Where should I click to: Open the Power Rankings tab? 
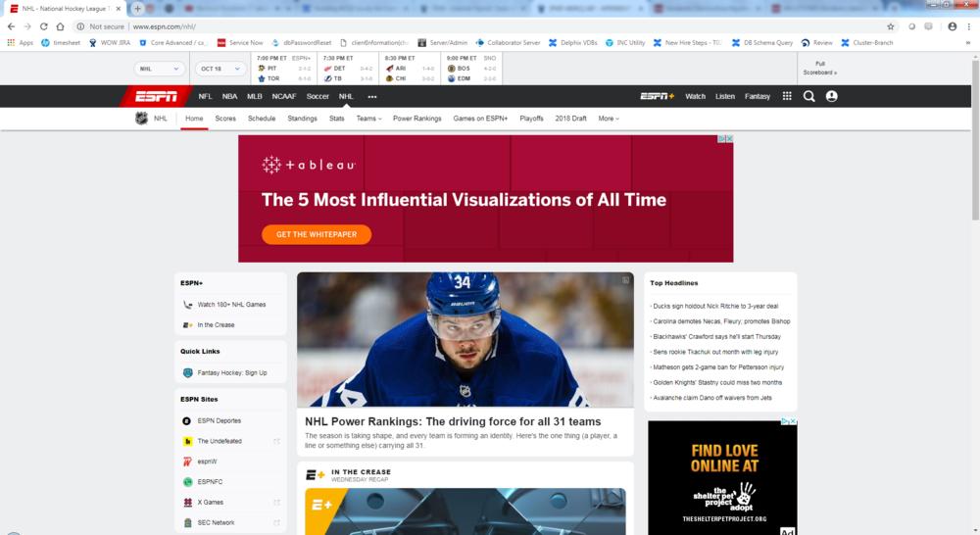[416, 119]
